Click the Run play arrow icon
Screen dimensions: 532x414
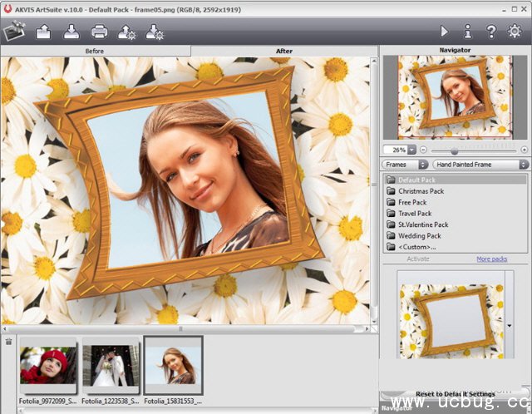point(444,32)
